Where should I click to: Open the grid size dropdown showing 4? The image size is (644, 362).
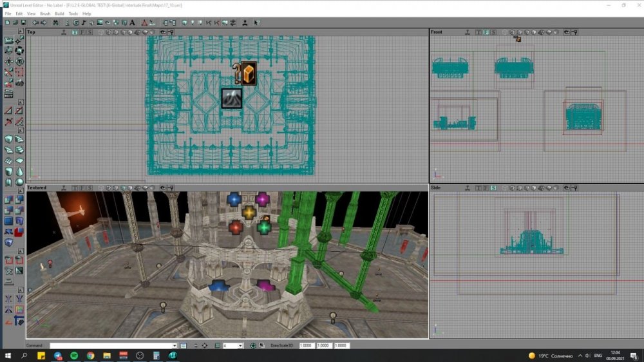point(240,346)
